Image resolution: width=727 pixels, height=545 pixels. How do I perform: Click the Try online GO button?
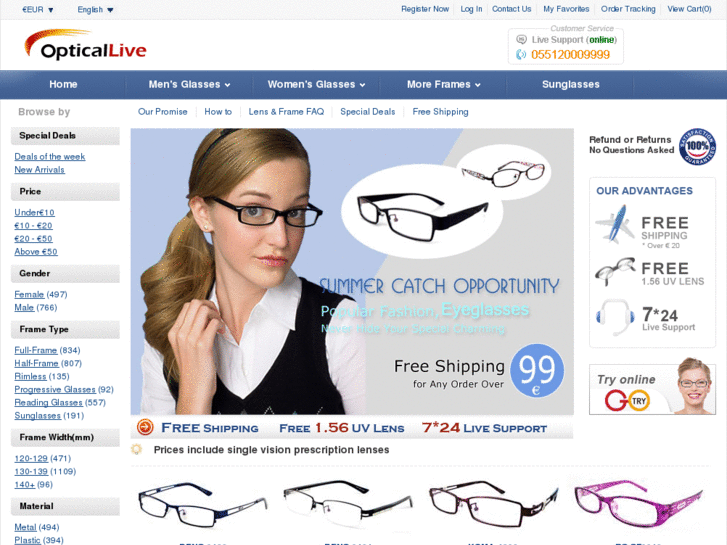[x=627, y=401]
